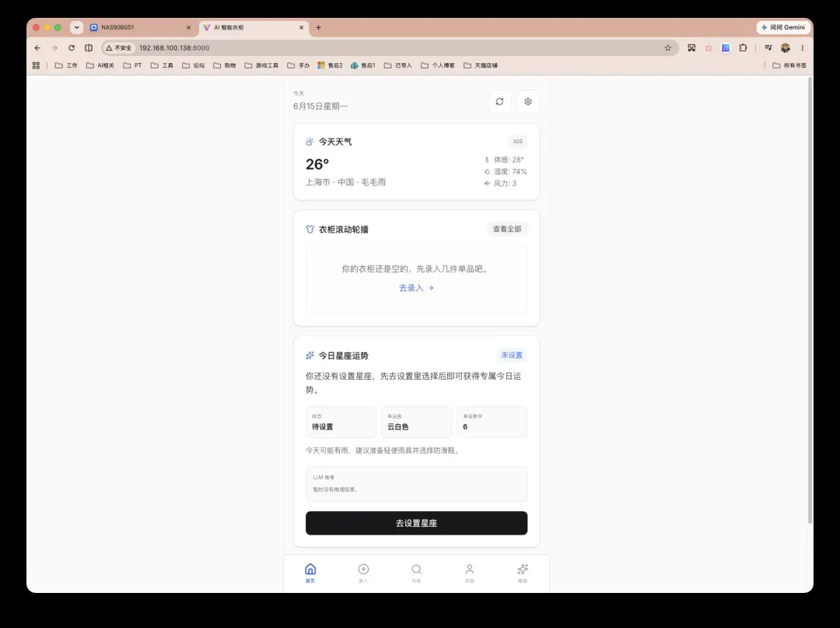The height and width of the screenshot is (628, 840).
Task: Click the profile avatar icon
Action: tap(786, 47)
